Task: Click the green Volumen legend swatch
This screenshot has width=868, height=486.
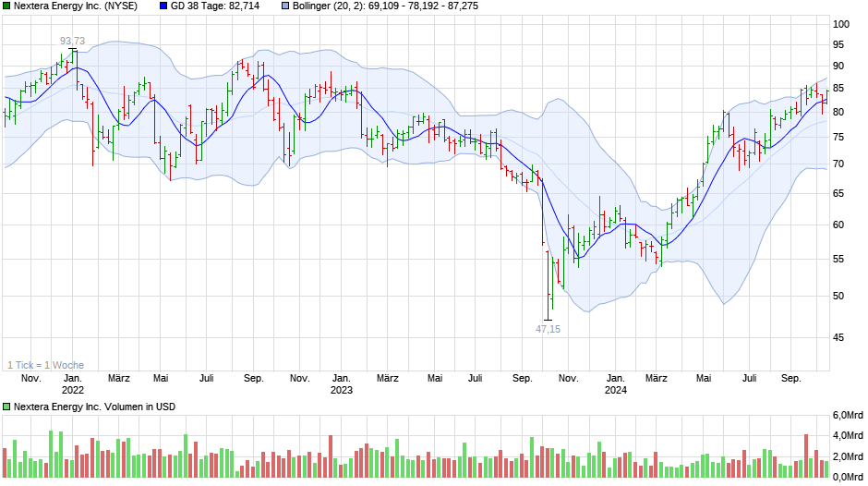Action: pos(7,407)
